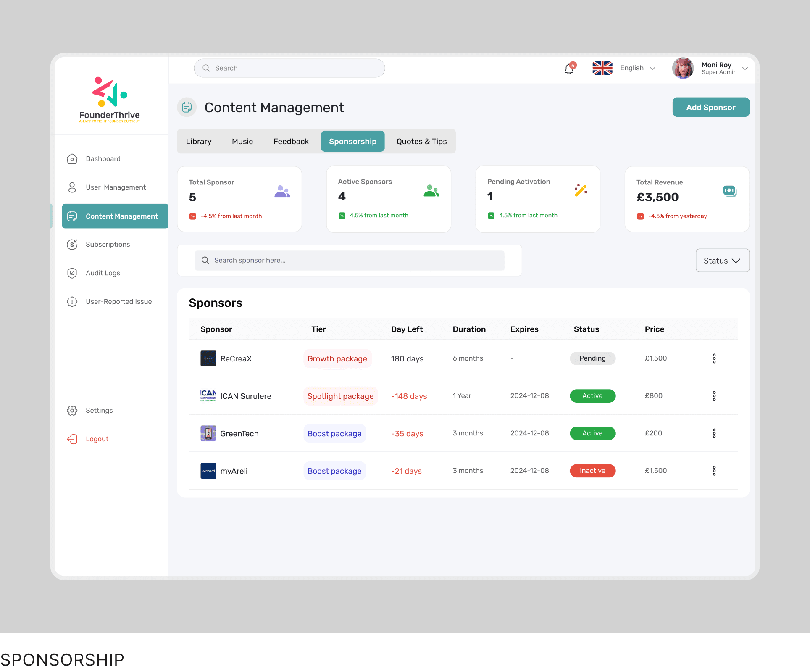Screen dimensions: 810x672
Task: Click the UK flag language icon
Action: (602, 68)
